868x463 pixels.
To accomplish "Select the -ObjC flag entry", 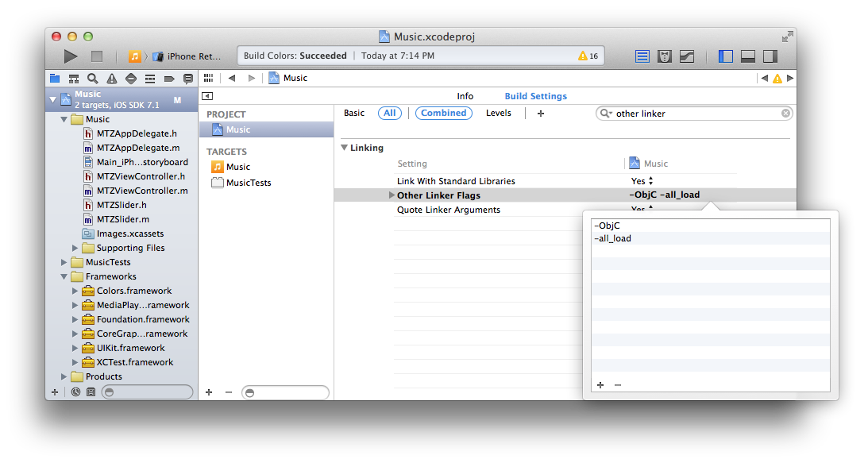I will click(x=711, y=226).
